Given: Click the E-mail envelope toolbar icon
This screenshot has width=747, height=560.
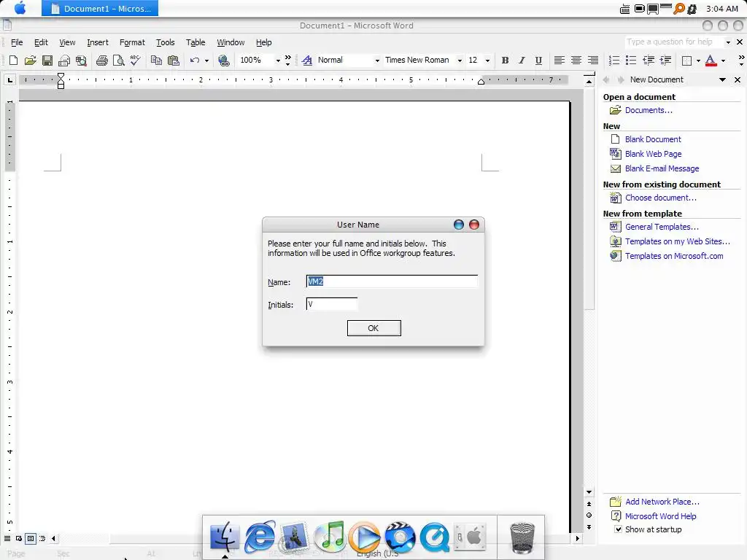Looking at the screenshot, I should pyautogui.click(x=64, y=61).
